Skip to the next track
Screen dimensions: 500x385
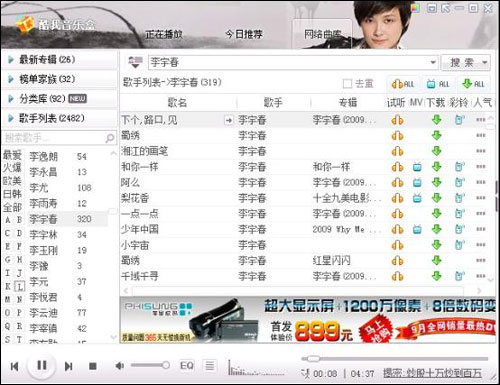68,367
